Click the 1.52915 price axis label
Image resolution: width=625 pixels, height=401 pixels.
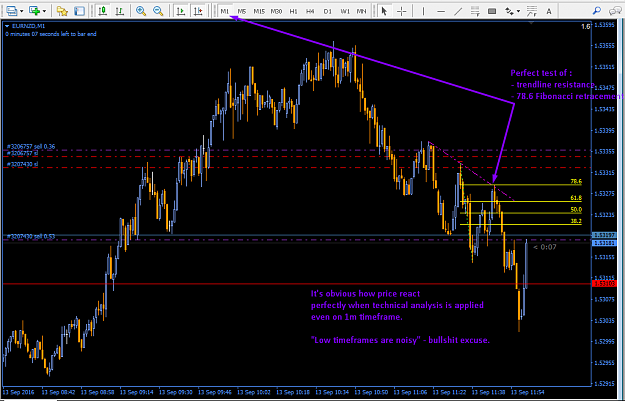click(604, 384)
